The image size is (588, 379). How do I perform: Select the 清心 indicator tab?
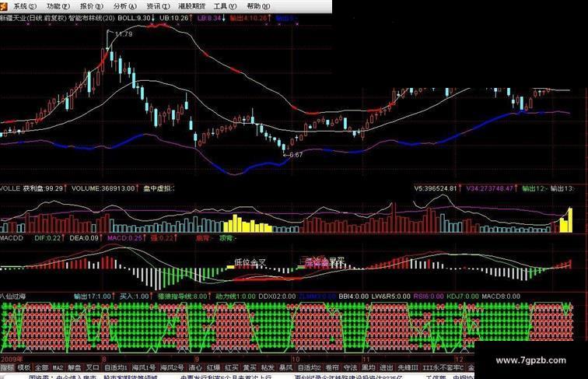195,368
